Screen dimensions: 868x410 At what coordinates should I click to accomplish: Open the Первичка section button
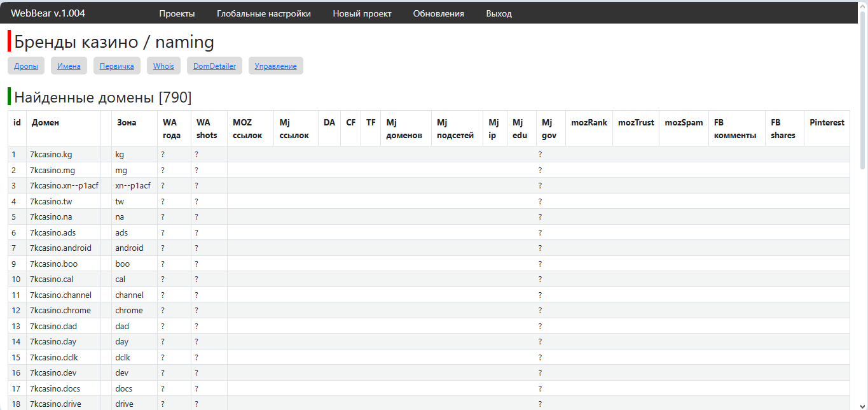point(117,66)
